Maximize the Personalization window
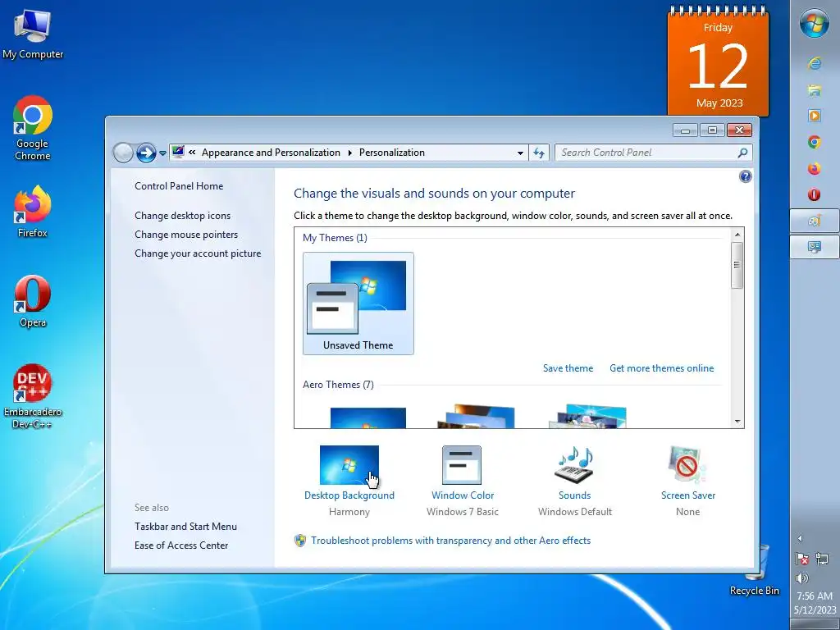This screenshot has width=840, height=630. point(712,130)
